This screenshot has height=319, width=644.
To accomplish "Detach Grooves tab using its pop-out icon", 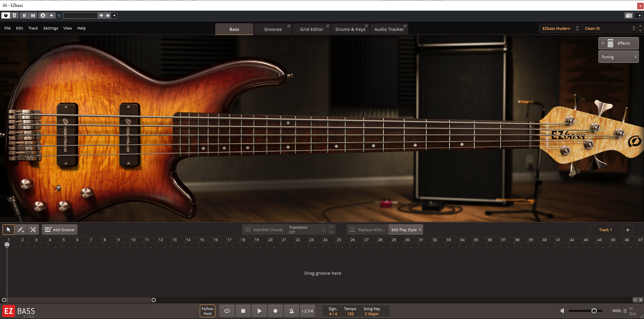I will pos(289,26).
